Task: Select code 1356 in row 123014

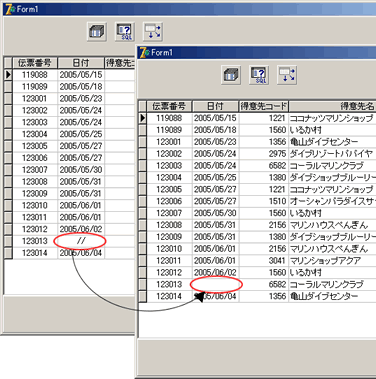Action: (264, 296)
